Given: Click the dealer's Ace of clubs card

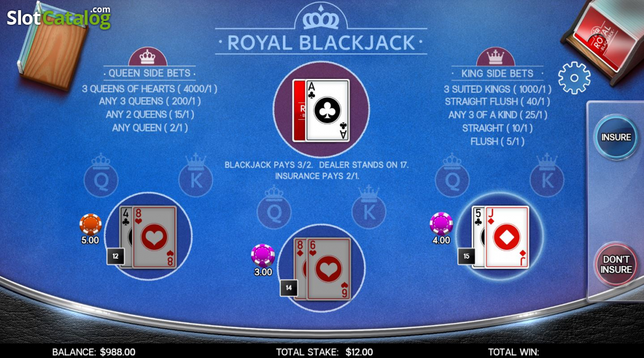Looking at the screenshot, I should coord(327,111).
